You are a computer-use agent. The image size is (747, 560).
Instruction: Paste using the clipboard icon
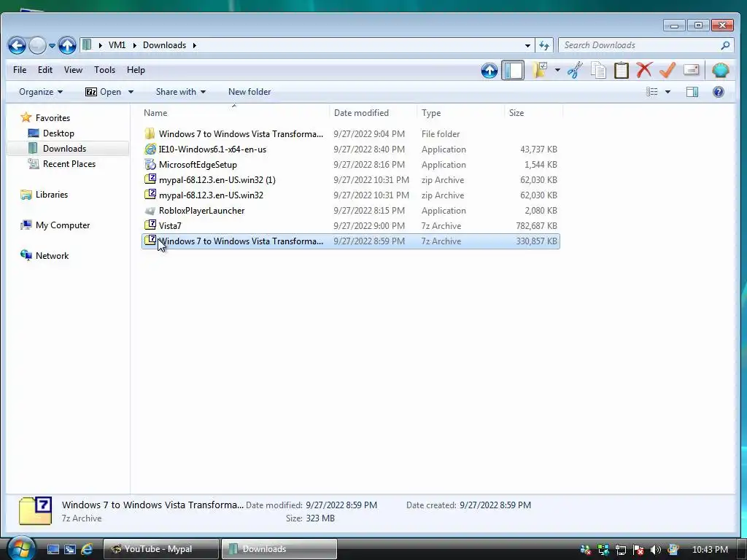pyautogui.click(x=622, y=71)
